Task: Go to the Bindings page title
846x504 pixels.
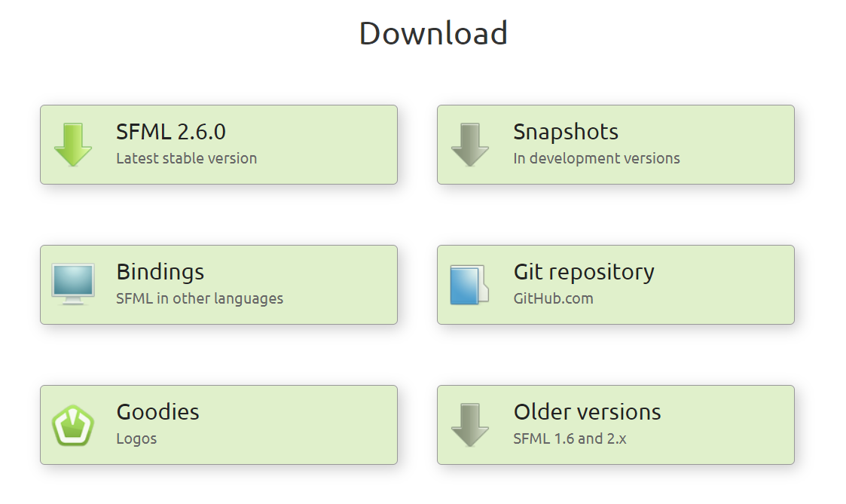Action: [160, 272]
